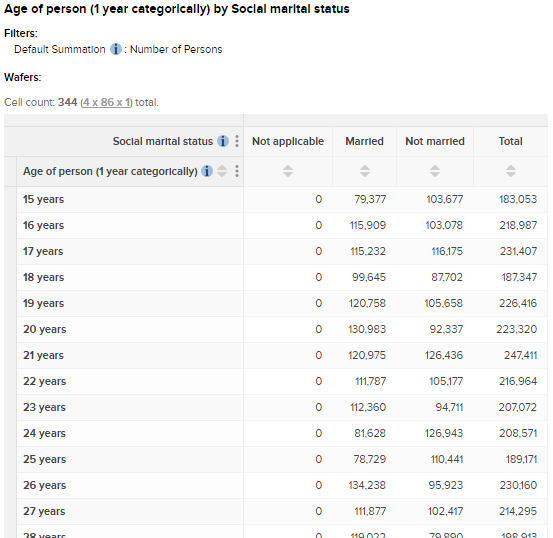
Task: Select the Not applicable column header
Action: click(288, 141)
